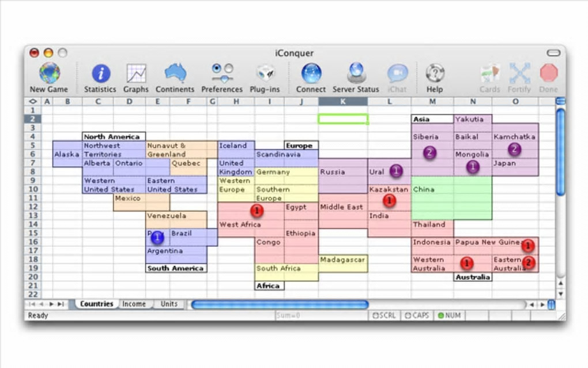
Task: Click the Thailand territory
Action: [x=432, y=228]
